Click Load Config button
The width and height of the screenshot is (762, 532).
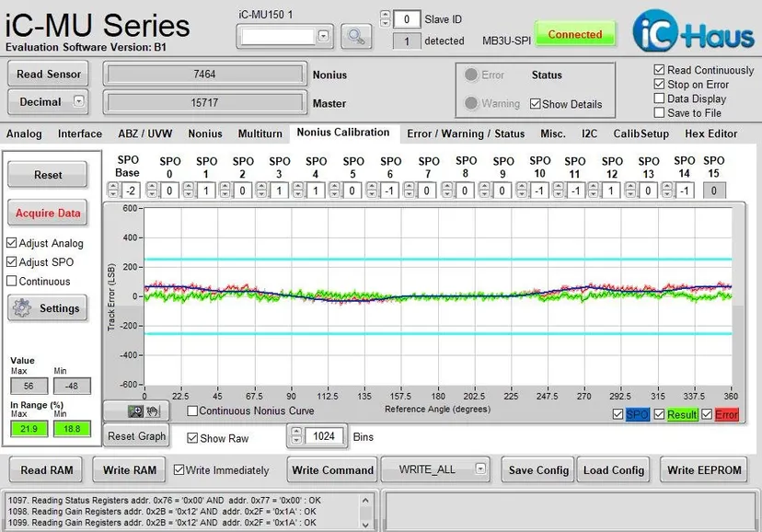613,469
